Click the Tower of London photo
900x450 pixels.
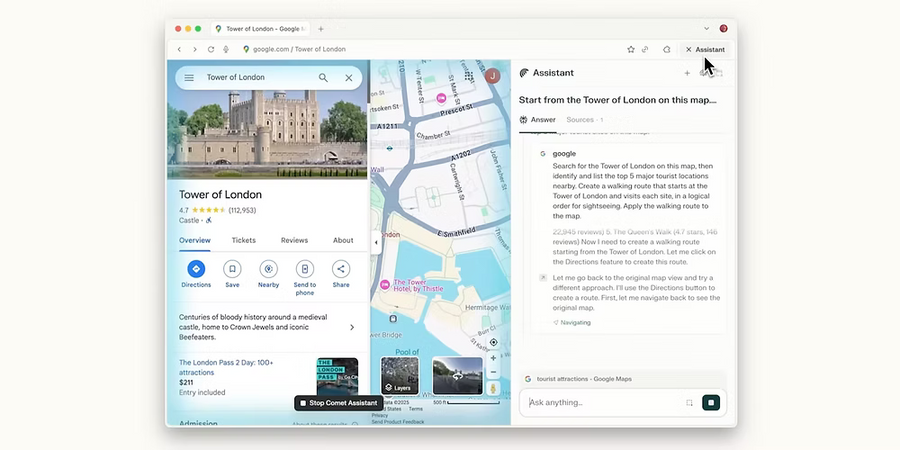[267, 133]
